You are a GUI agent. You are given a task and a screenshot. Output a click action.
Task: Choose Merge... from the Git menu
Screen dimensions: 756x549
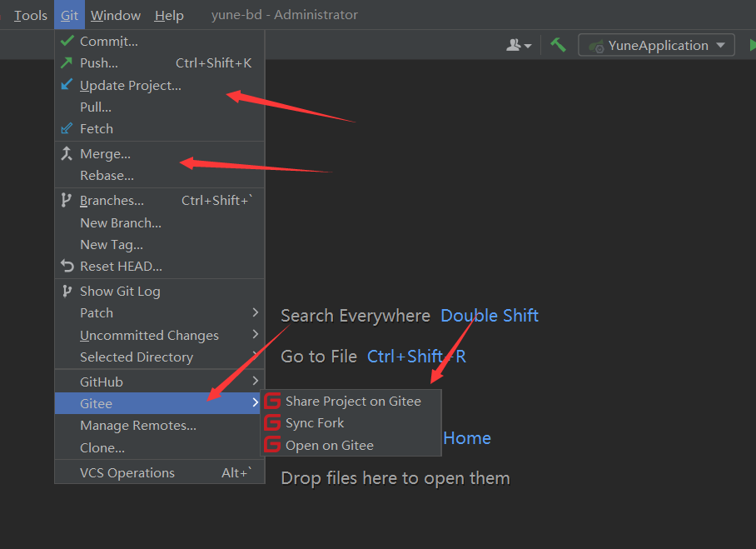tap(160, 153)
